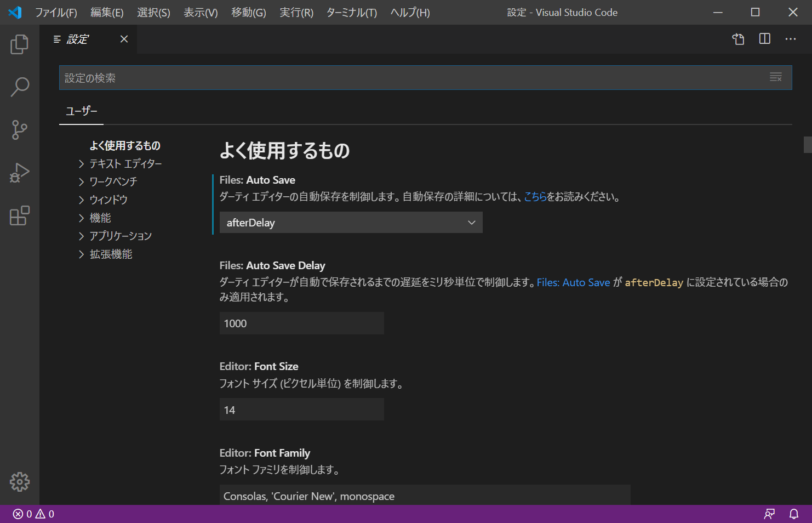
Task: Expand the 拡張機能 category
Action: point(111,254)
